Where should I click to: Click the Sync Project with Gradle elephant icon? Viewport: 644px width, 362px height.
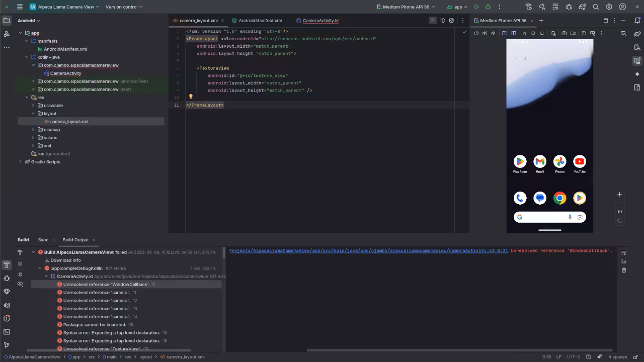582,7
